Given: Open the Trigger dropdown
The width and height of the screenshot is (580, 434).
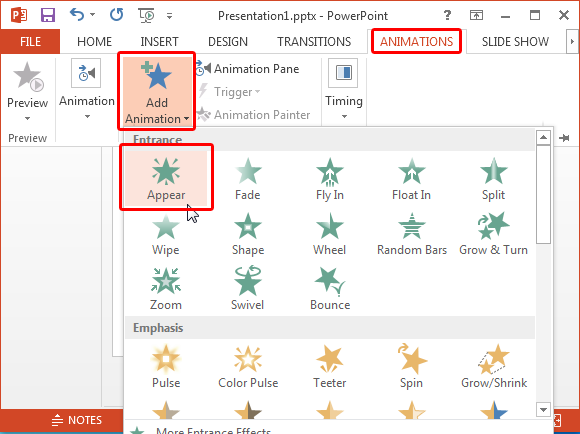Looking at the screenshot, I should [x=229, y=92].
